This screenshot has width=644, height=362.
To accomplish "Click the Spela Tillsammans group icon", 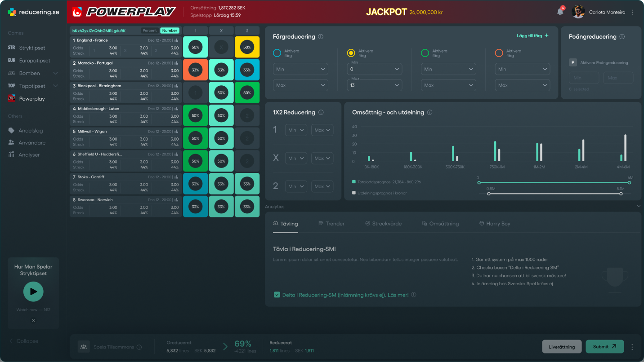I will point(83,347).
